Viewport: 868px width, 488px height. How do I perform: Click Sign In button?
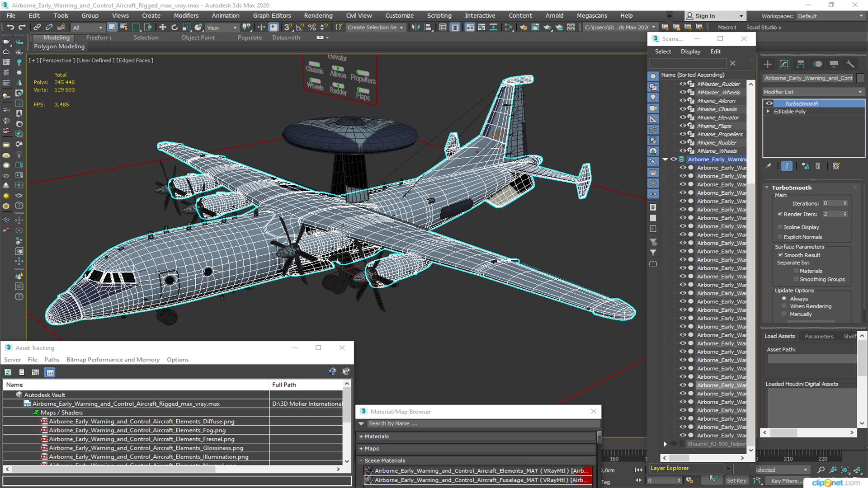714,16
